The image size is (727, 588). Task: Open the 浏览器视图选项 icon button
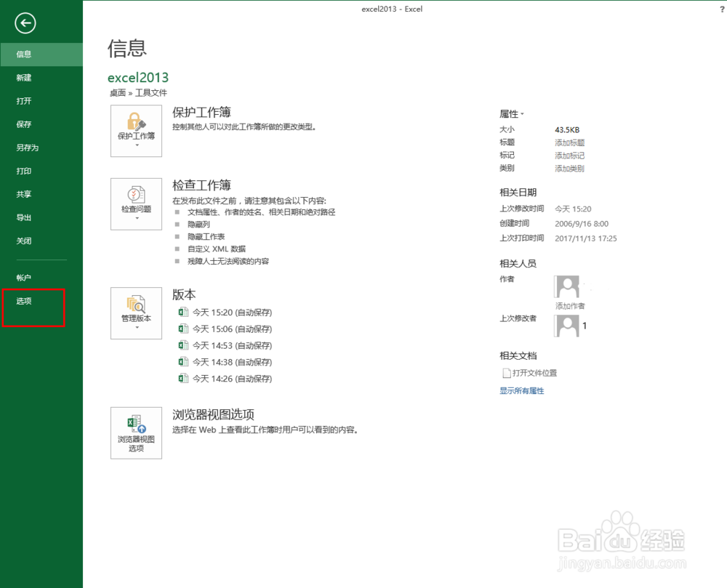click(137, 433)
